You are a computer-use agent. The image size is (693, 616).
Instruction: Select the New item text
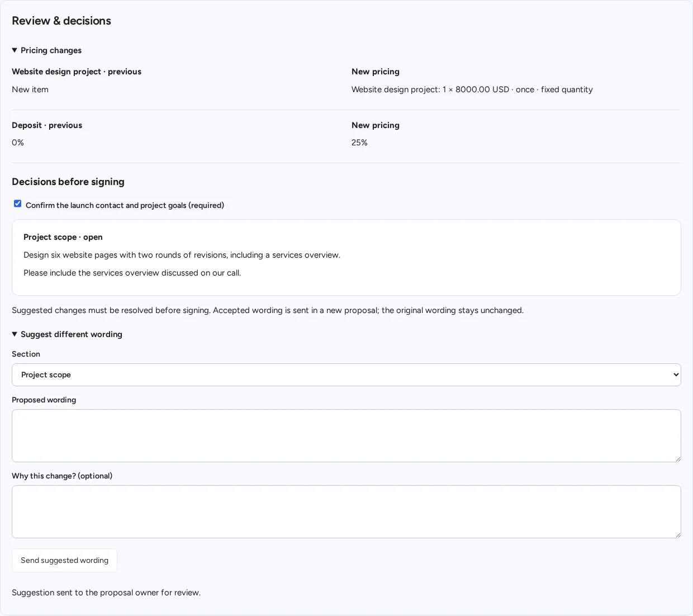click(30, 89)
